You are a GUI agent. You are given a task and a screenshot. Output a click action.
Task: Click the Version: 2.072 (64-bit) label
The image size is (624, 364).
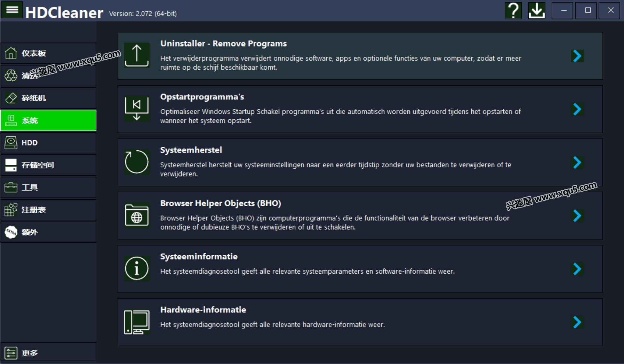[143, 14]
